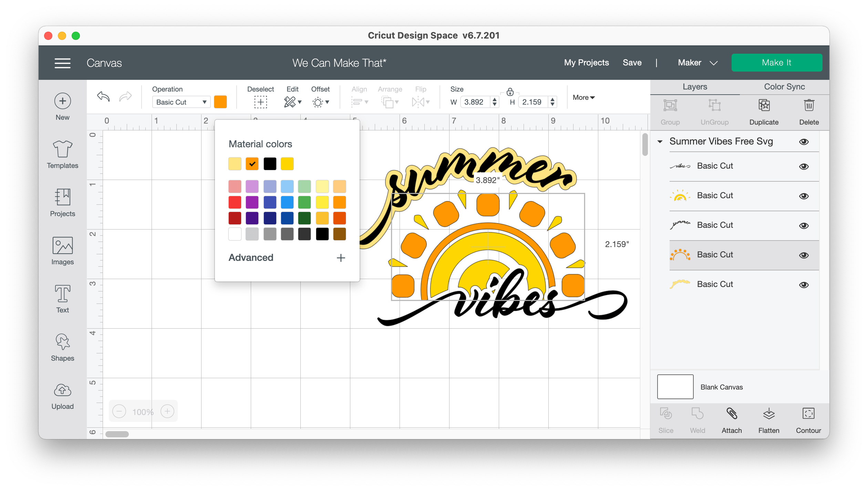Image resolution: width=868 pixels, height=490 pixels.
Task: Click the Make It button
Action: click(776, 63)
